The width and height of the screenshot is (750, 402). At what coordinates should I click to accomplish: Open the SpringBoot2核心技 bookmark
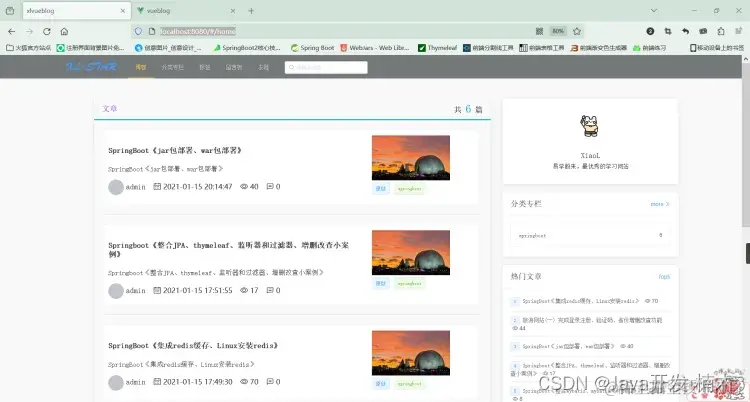[247, 48]
